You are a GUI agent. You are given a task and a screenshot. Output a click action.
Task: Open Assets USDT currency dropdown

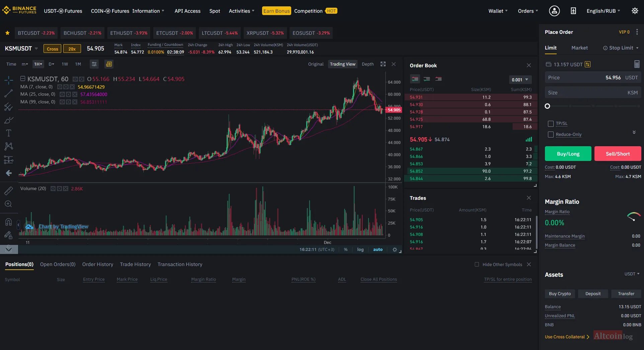pyautogui.click(x=632, y=274)
